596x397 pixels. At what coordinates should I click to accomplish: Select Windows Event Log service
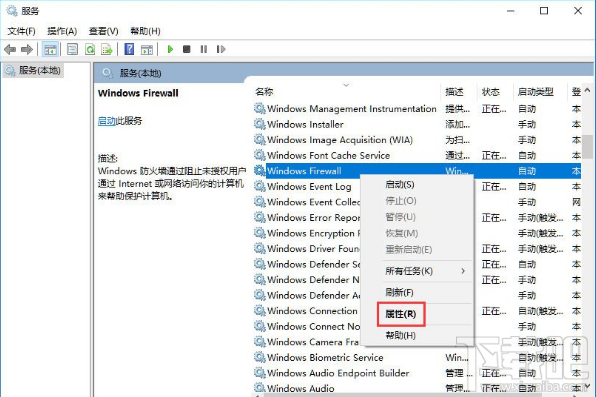tap(309, 186)
